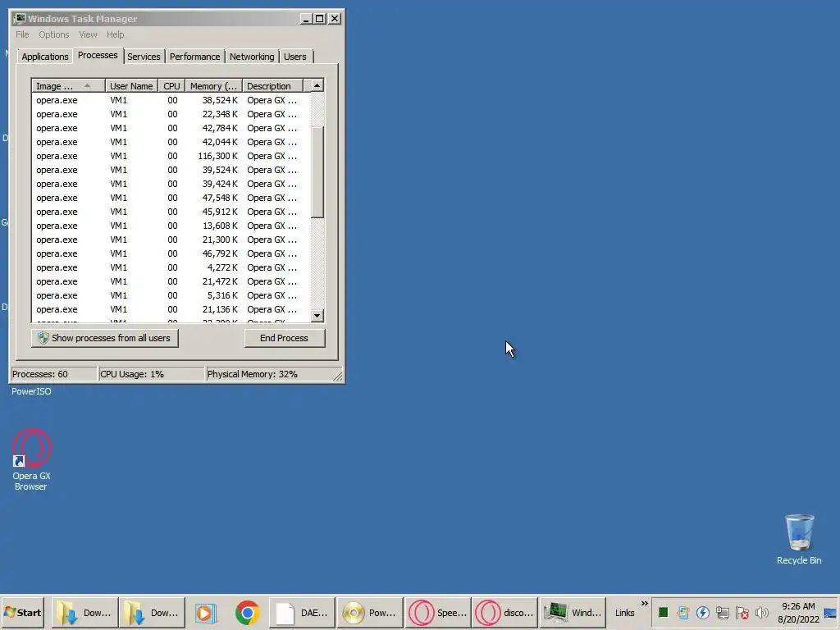Launch Google Chrome from the taskbar
Image resolution: width=840 pixels, height=630 pixels.
(x=247, y=613)
